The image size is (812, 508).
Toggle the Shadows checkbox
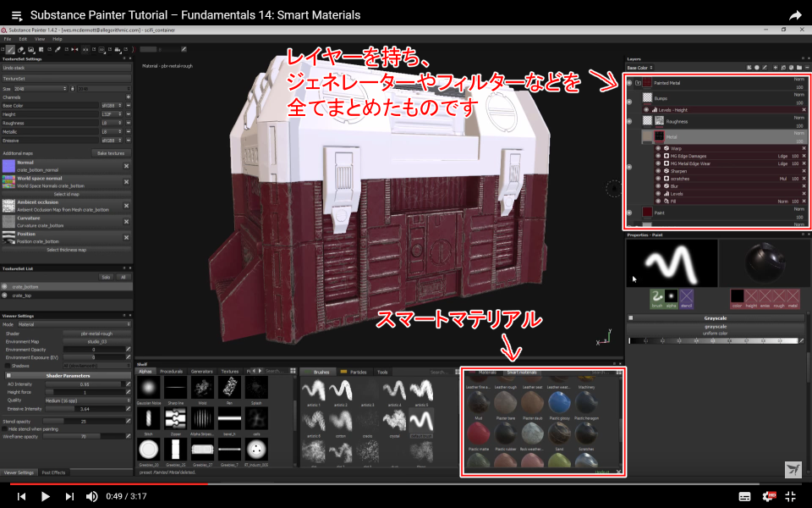(x=8, y=366)
